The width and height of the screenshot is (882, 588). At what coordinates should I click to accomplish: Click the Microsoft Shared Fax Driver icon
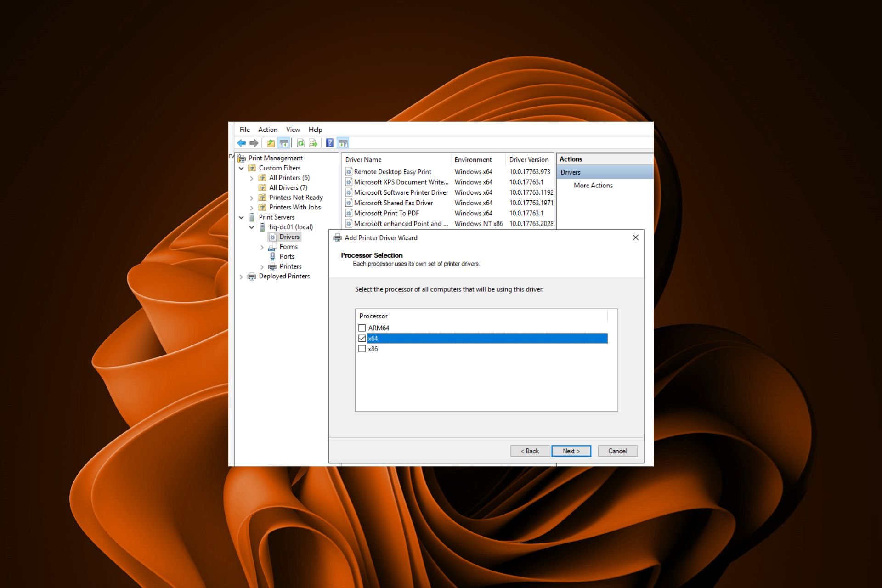(x=349, y=203)
